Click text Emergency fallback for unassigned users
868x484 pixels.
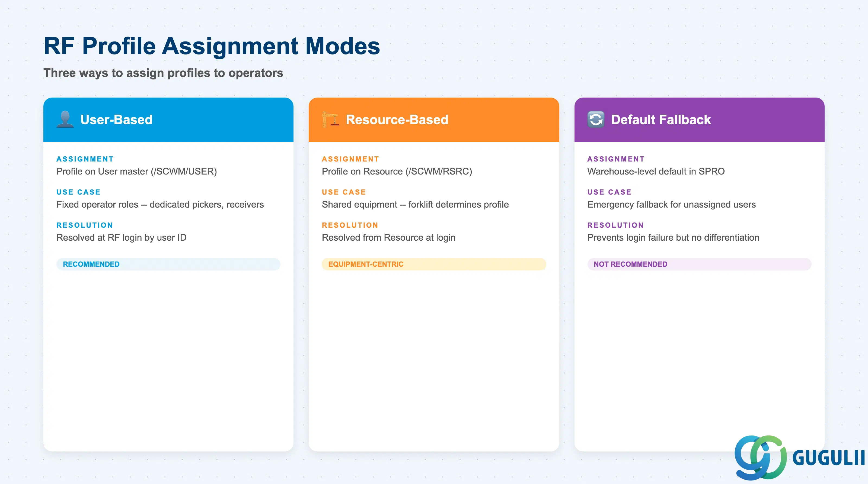(671, 204)
